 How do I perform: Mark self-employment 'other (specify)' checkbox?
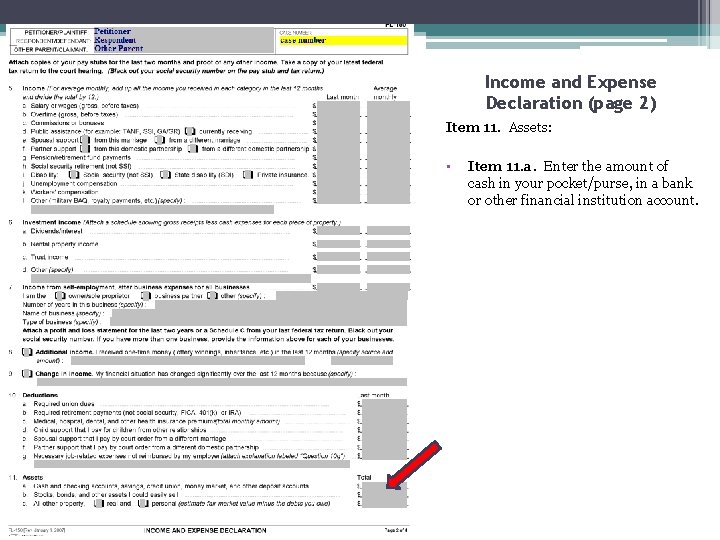[x=212, y=296]
